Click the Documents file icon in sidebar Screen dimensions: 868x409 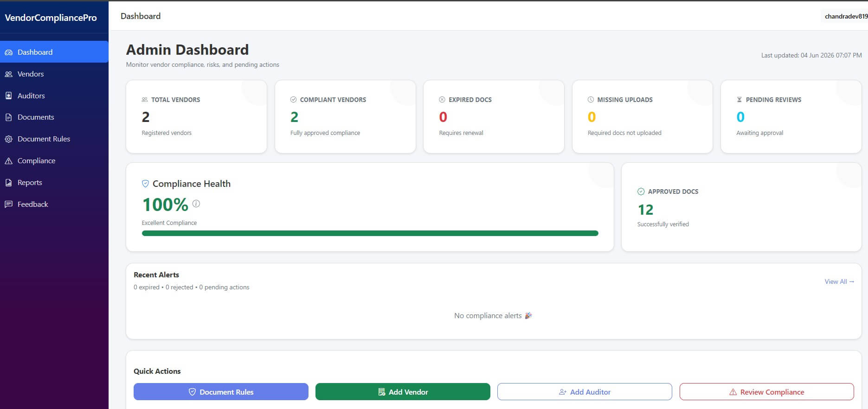(x=8, y=117)
